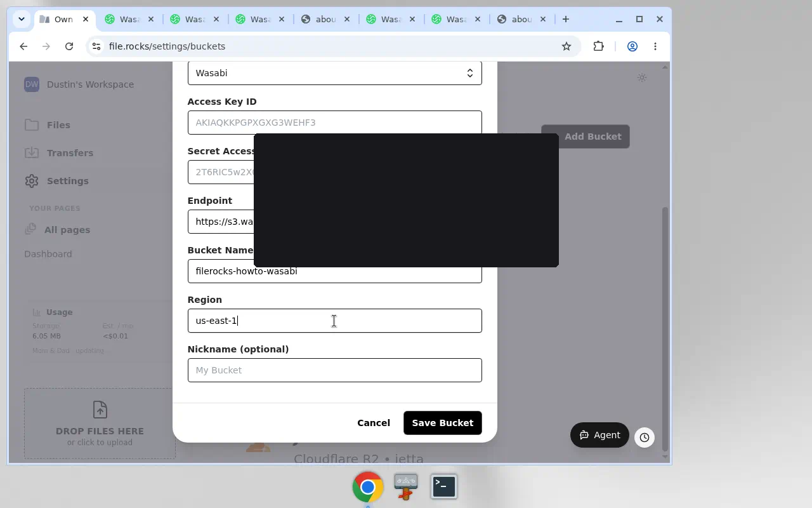Screen dimensions: 812x508
Task: Go back to the previous page
Action: click(x=23, y=46)
